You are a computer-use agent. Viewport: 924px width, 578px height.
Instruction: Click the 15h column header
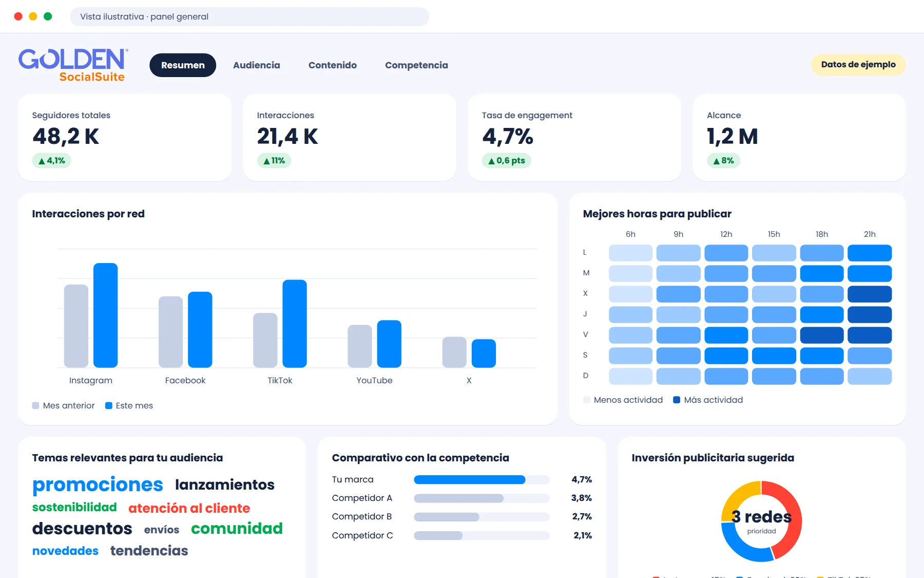(x=774, y=234)
